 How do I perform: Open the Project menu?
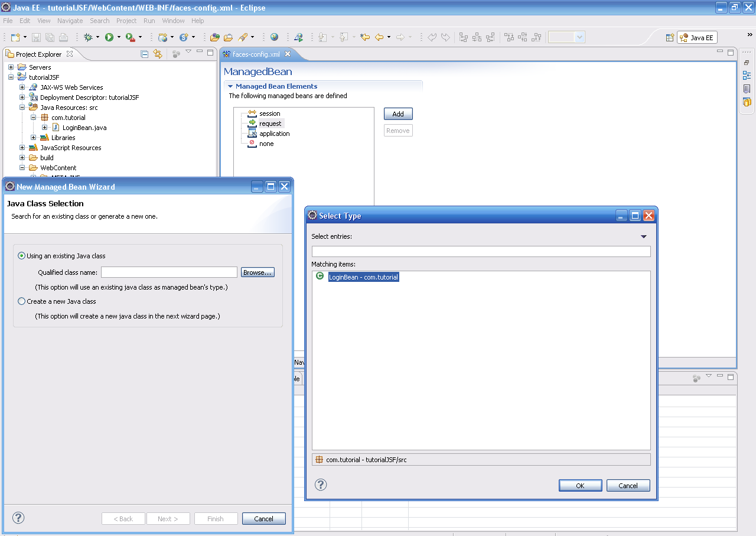coord(126,21)
